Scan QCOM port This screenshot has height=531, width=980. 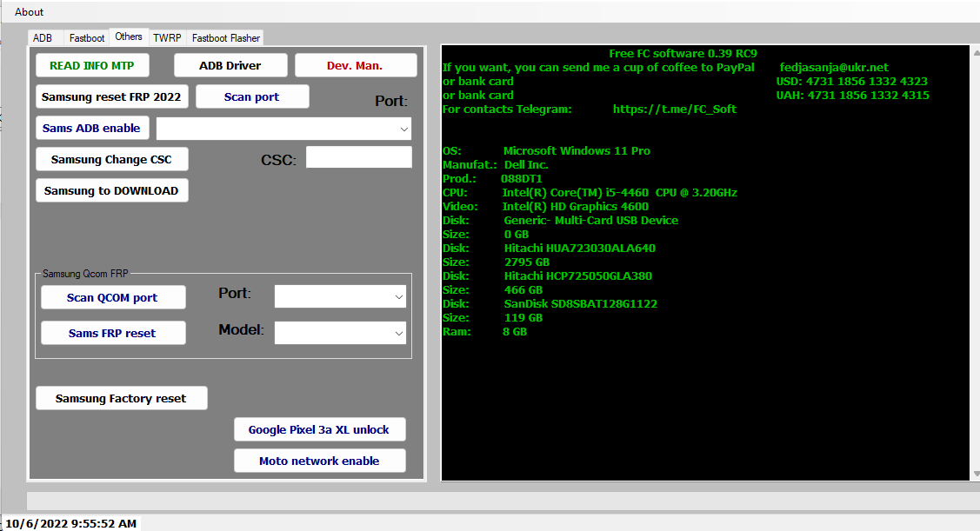(113, 296)
